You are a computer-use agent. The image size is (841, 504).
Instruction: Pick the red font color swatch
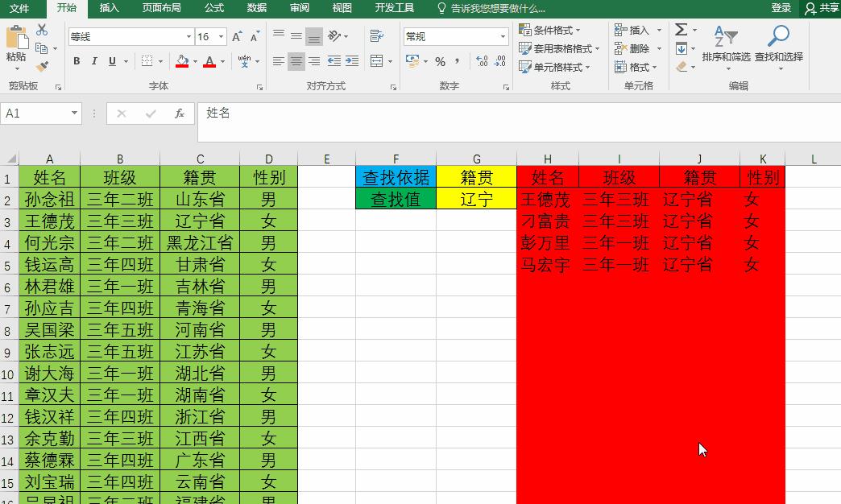click(x=208, y=65)
